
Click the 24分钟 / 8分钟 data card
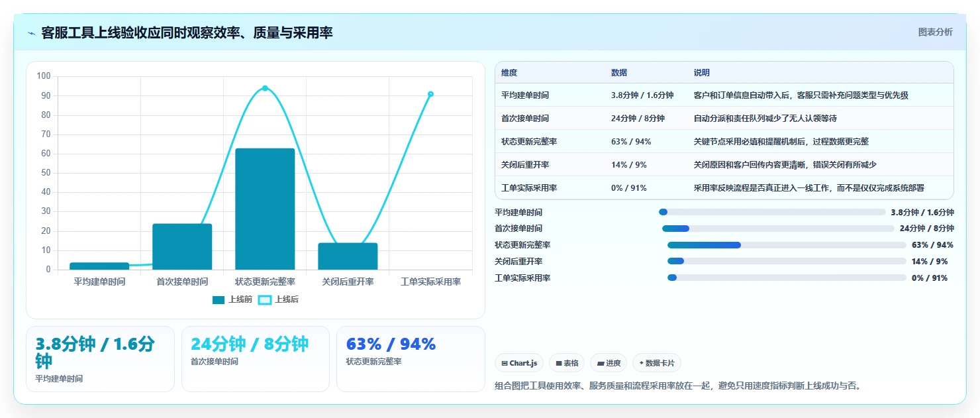pos(256,359)
